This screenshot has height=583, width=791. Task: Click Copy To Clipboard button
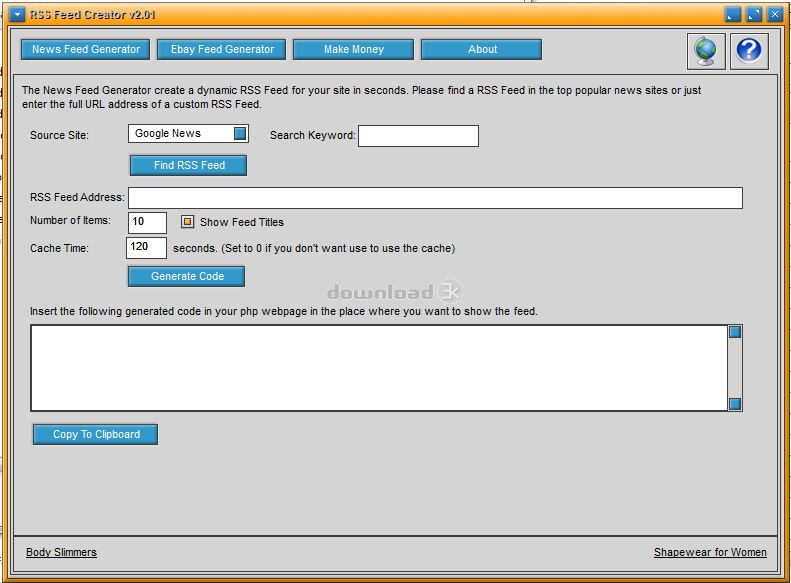coord(96,434)
